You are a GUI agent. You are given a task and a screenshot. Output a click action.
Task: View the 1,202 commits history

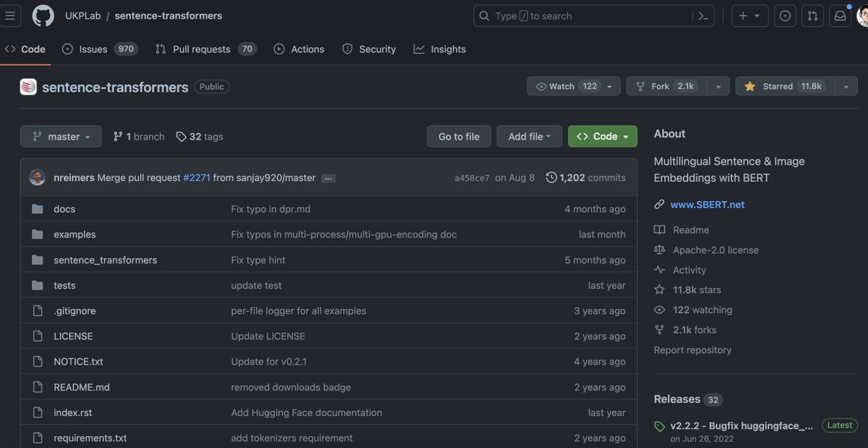586,177
